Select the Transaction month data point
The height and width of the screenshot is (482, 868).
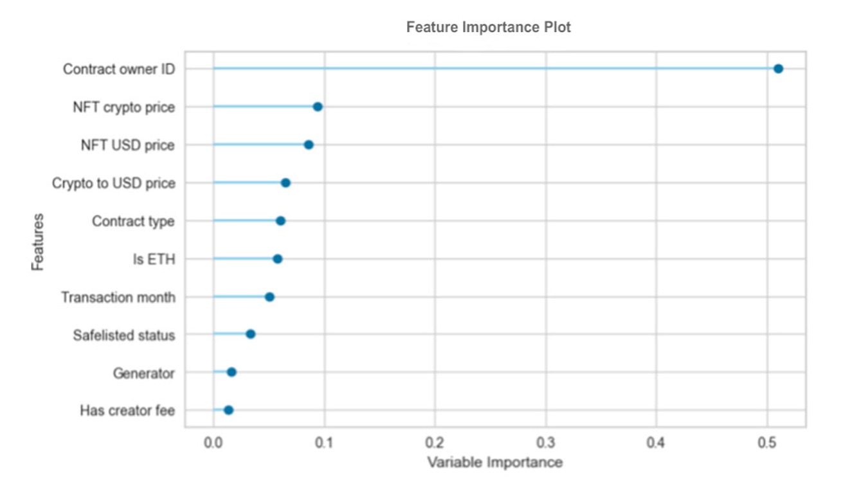coord(269,297)
